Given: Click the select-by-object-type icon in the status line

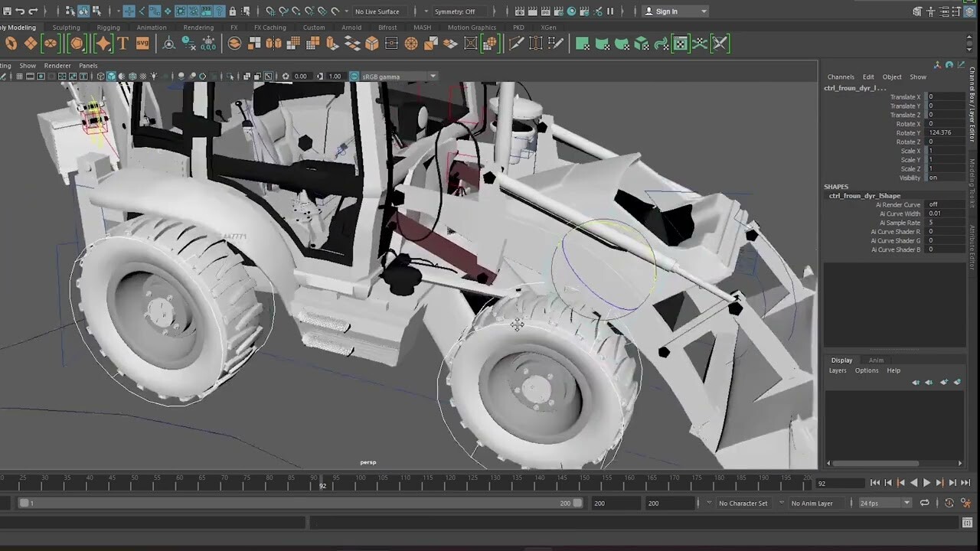Looking at the screenshot, I should click(x=83, y=11).
